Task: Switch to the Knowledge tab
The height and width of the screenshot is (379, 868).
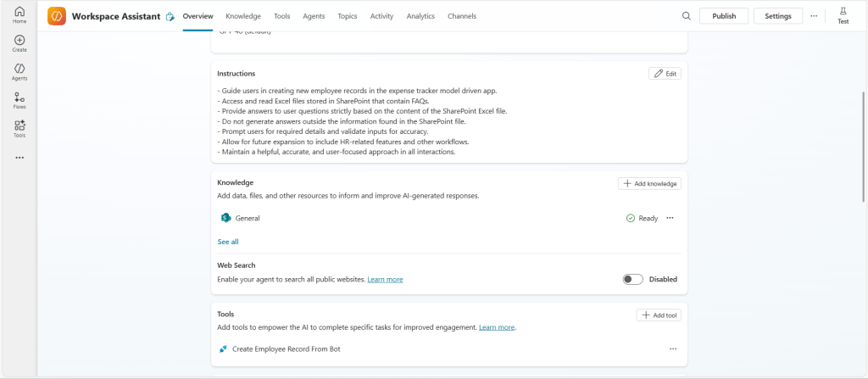Action: 243,16
